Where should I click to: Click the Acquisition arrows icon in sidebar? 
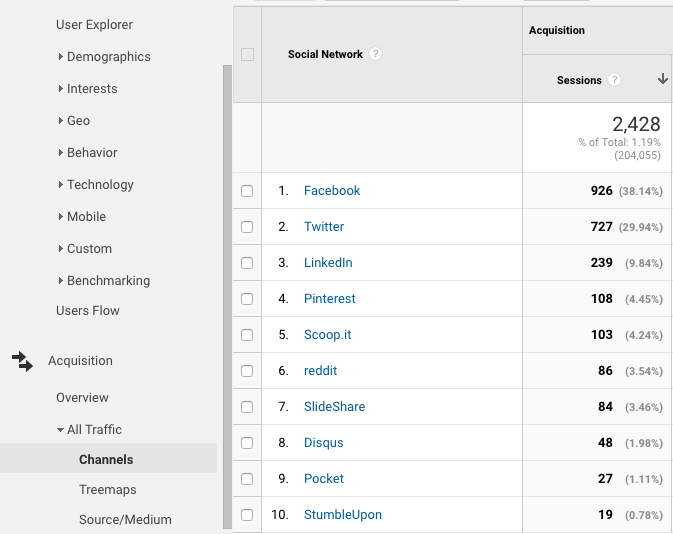[22, 361]
